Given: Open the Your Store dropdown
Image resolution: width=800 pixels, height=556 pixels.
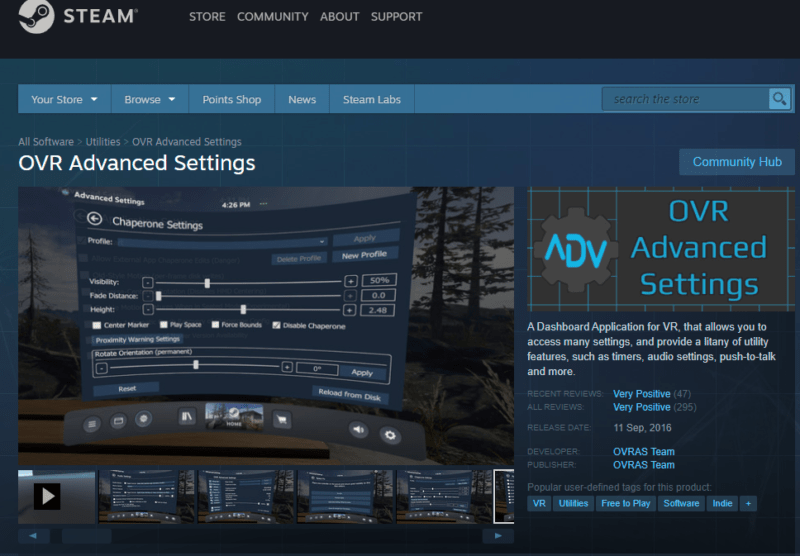Looking at the screenshot, I should coord(64,99).
